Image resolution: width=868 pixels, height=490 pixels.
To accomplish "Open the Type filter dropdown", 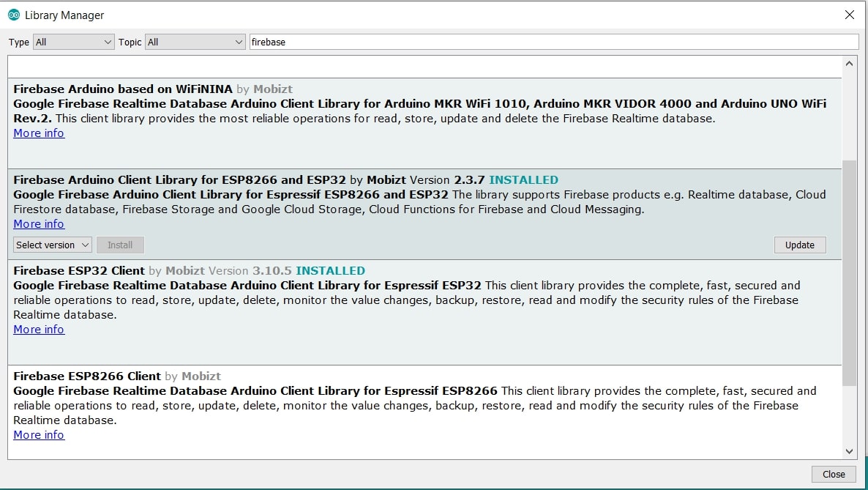I will pos(74,42).
